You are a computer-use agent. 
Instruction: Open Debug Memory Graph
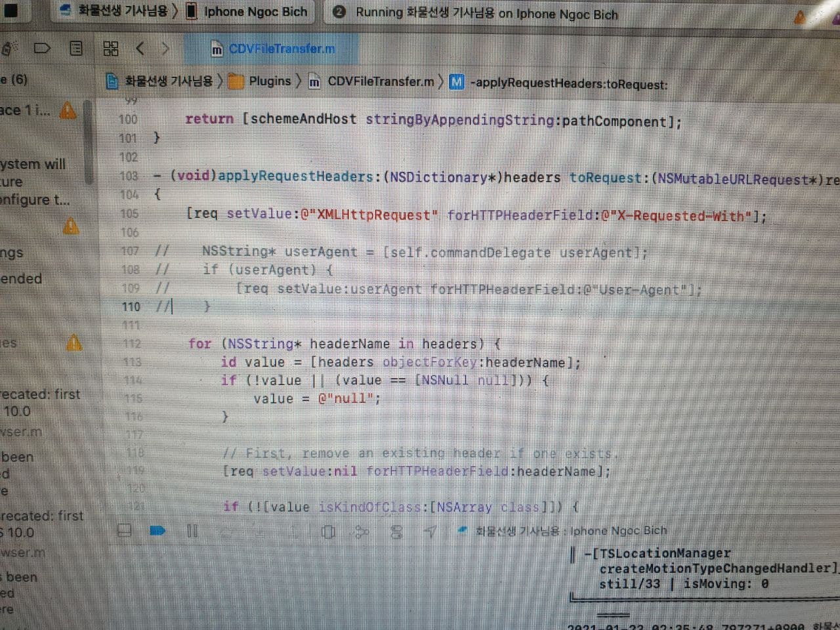(x=362, y=531)
